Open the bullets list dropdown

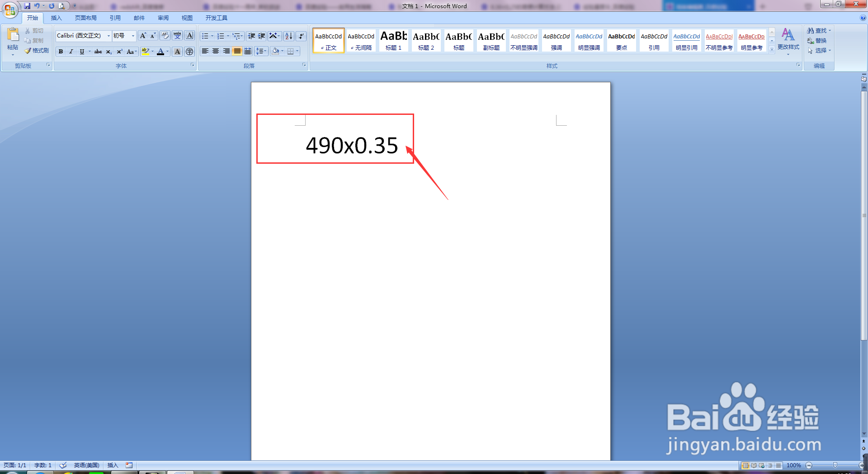tap(212, 36)
